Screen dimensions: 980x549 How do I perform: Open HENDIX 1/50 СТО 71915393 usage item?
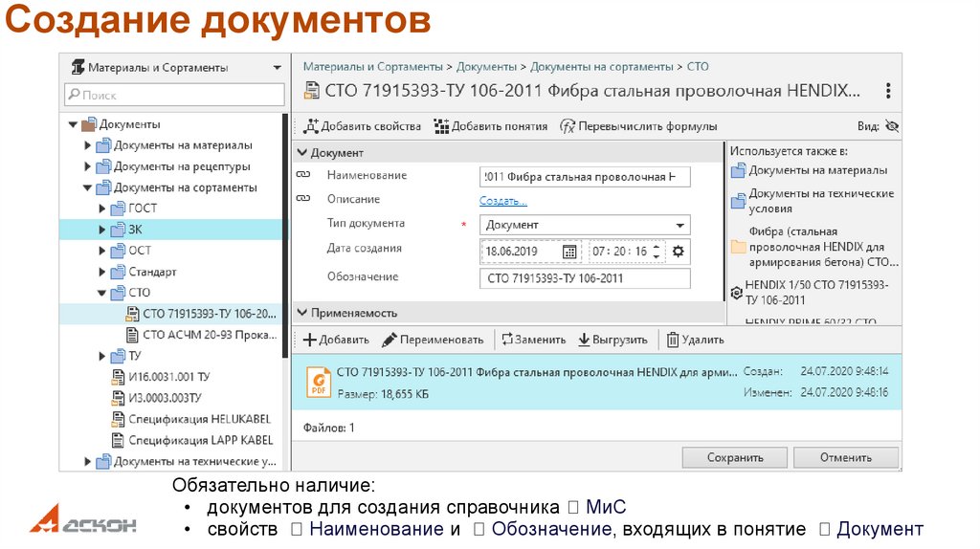810,293
